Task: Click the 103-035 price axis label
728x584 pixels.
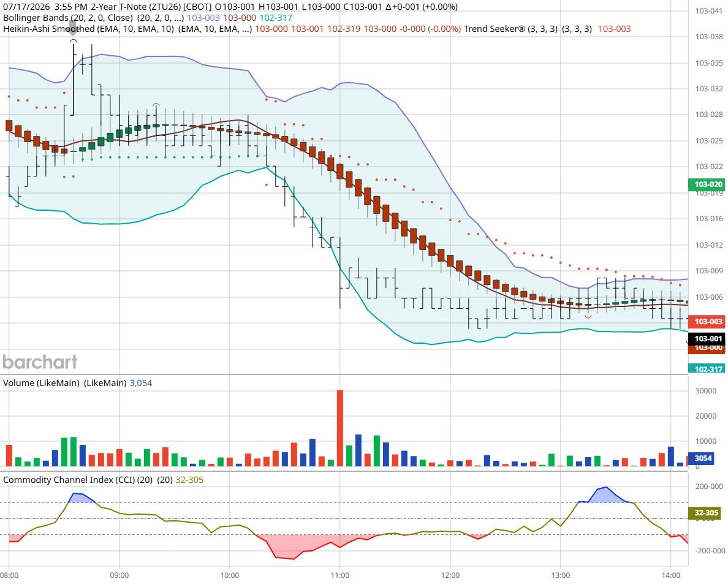Action: pyautogui.click(x=709, y=63)
